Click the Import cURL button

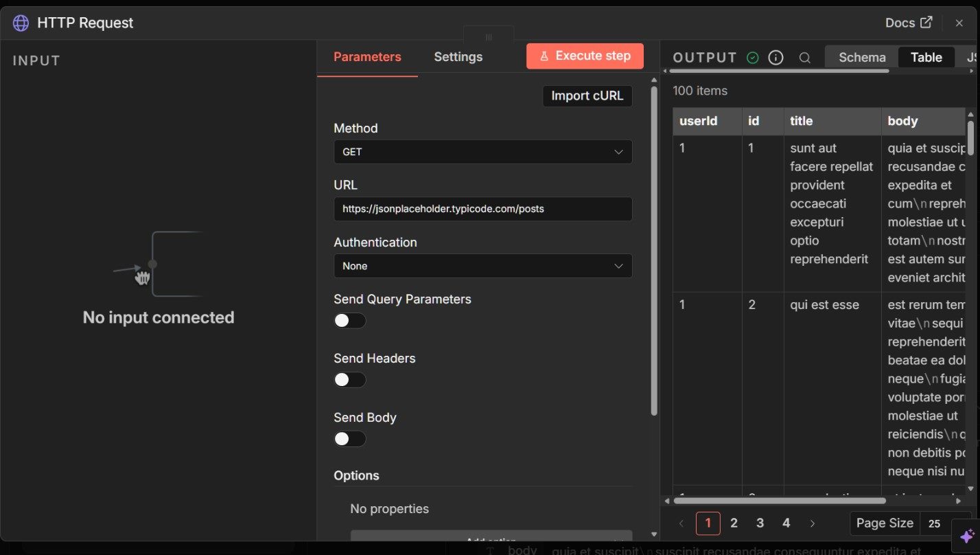pos(587,96)
